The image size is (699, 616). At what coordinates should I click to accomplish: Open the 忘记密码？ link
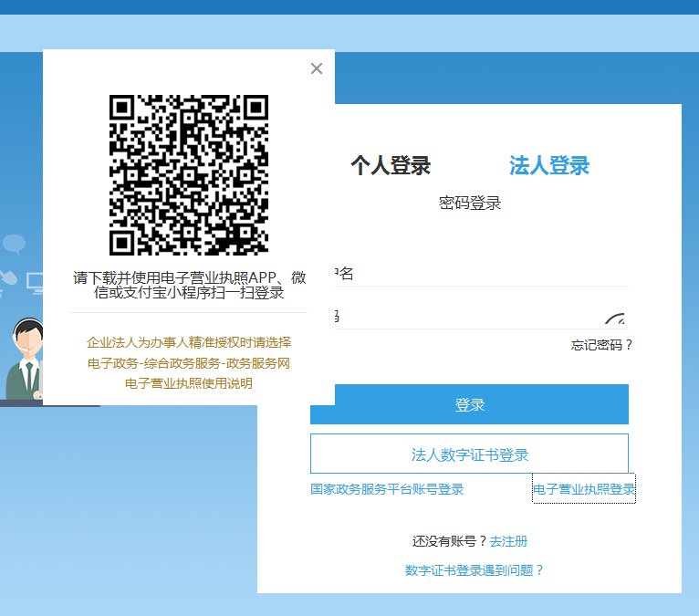[601, 345]
